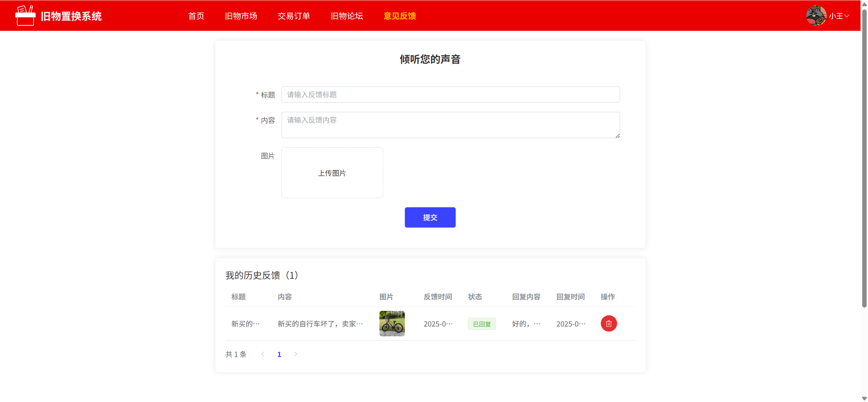Click the 旧物置换系统 site title
Image resolution: width=868 pixels, height=402 pixels.
point(71,16)
